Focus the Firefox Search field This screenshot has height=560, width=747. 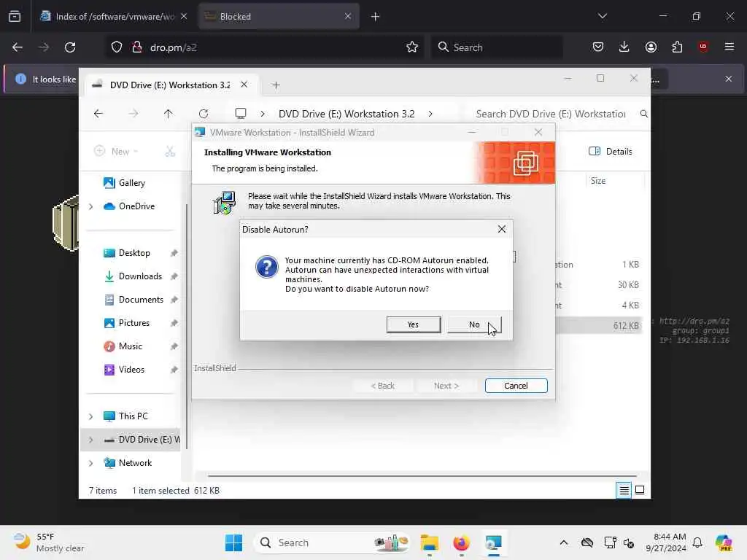(497, 47)
